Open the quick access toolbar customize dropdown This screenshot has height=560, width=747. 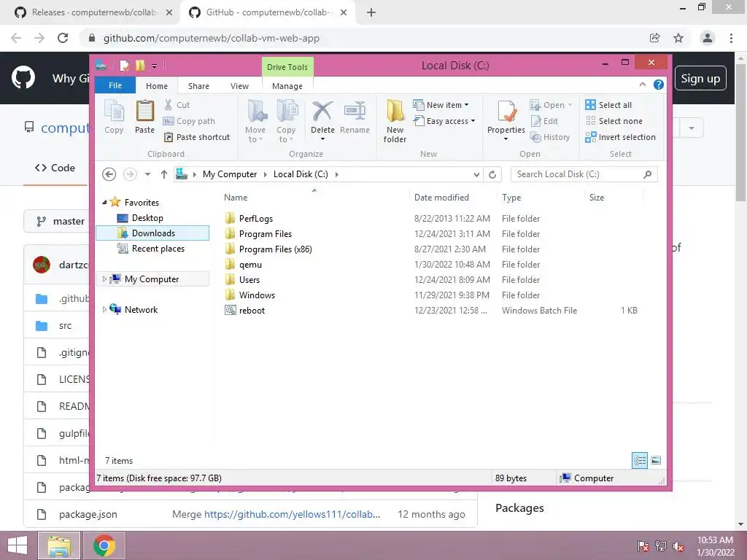(155, 66)
